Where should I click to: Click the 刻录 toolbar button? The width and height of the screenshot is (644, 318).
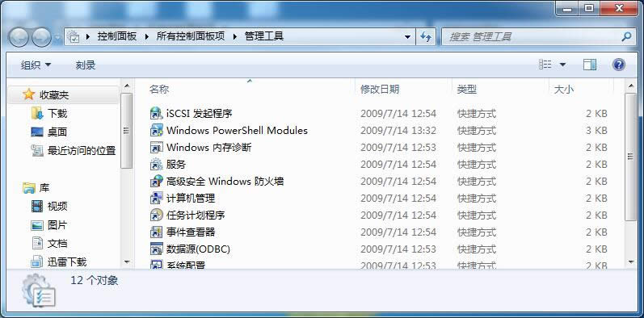(86, 65)
